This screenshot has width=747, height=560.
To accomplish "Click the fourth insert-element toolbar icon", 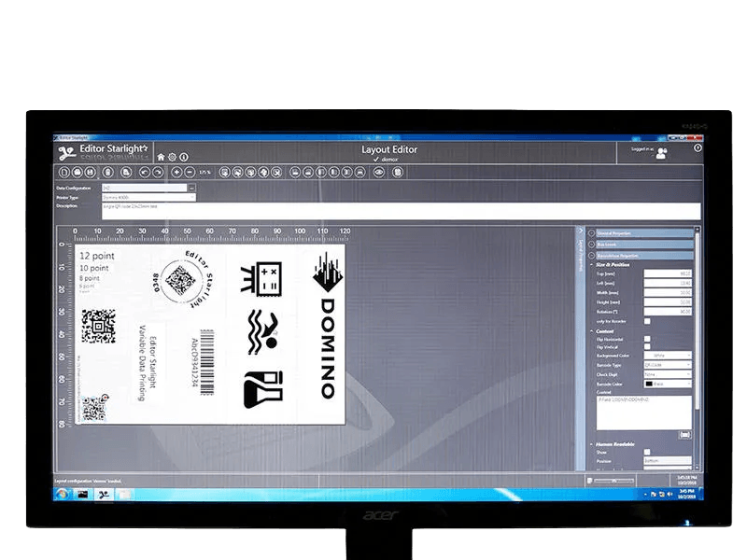I will pos(263,173).
